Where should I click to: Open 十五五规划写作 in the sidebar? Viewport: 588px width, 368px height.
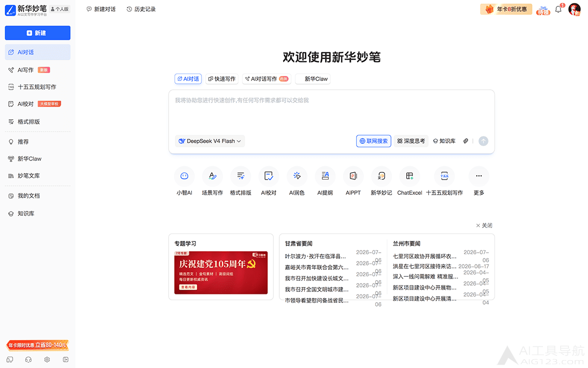tap(38, 87)
